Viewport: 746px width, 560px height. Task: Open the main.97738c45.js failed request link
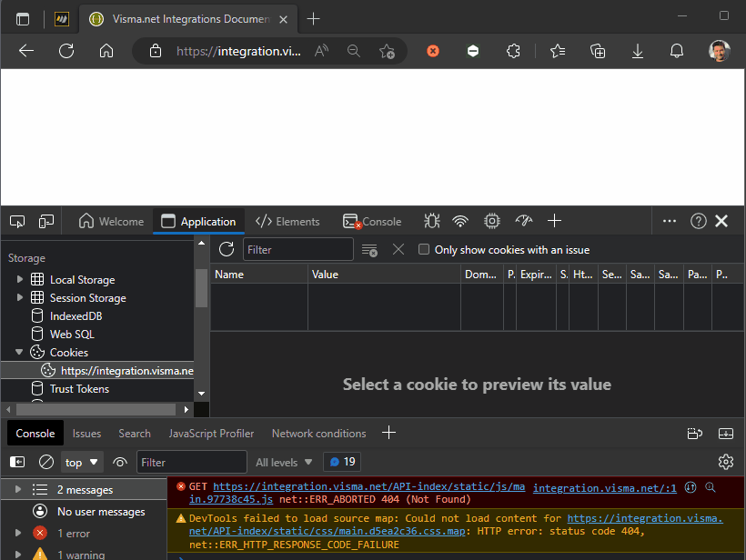tap(358, 493)
